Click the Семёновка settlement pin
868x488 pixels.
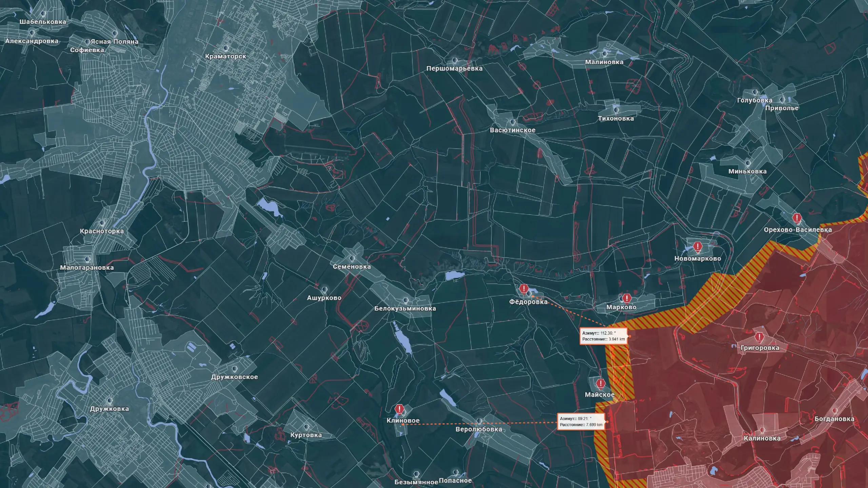pos(352,259)
